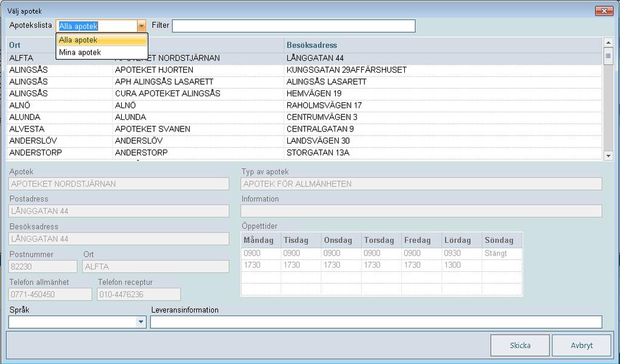Select APH ALINGSÅS LASARETT pharmacy
This screenshot has width=620, height=364.
[164, 82]
